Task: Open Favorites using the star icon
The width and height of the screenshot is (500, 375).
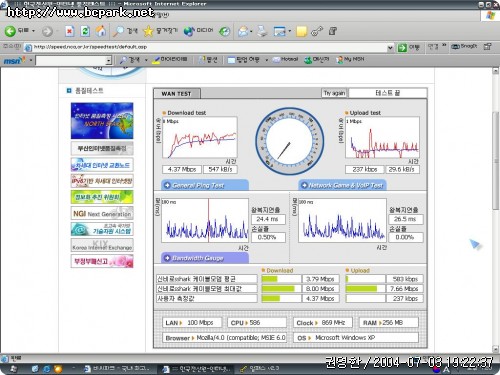Action: tap(148, 31)
